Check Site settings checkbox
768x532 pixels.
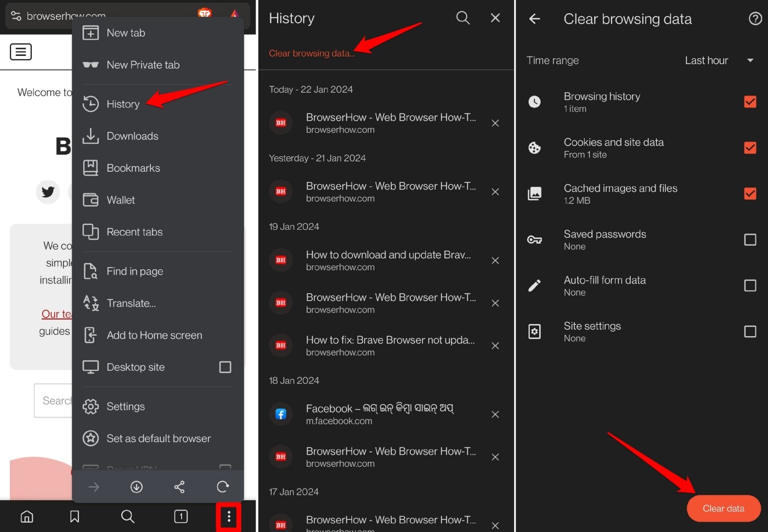(750, 332)
